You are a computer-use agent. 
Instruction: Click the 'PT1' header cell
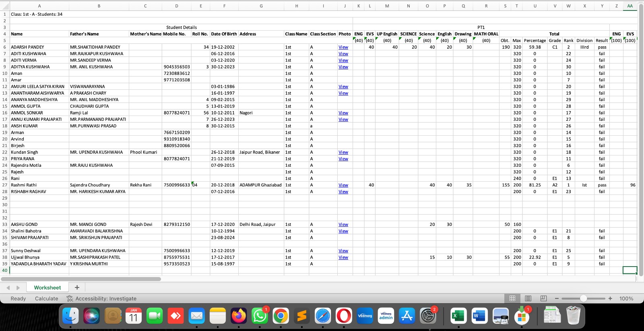point(481,27)
